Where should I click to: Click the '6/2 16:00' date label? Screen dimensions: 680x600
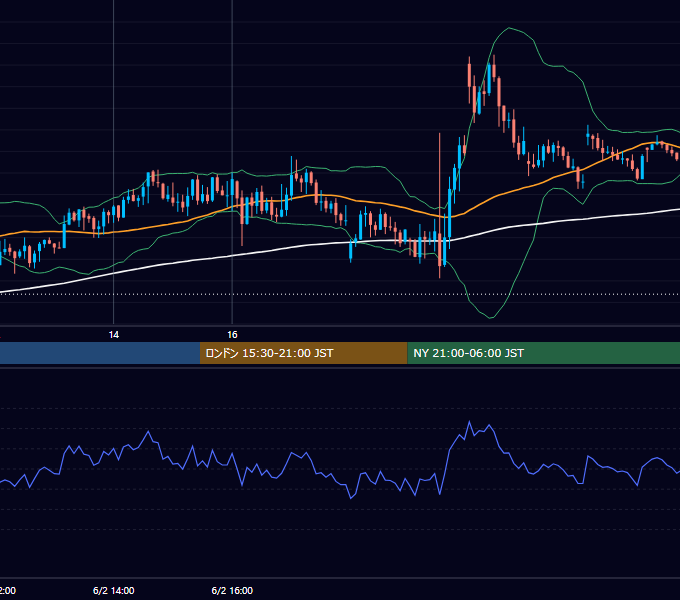pos(232,590)
